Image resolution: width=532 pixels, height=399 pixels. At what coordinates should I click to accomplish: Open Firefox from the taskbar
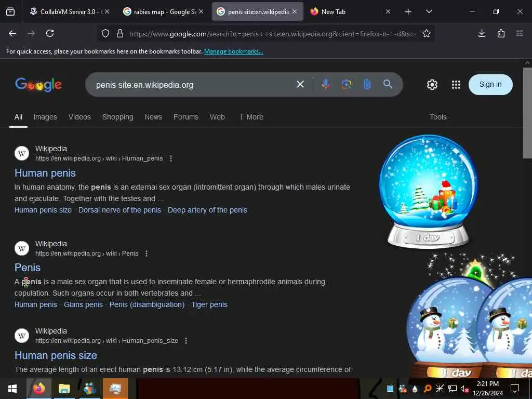tap(38, 389)
